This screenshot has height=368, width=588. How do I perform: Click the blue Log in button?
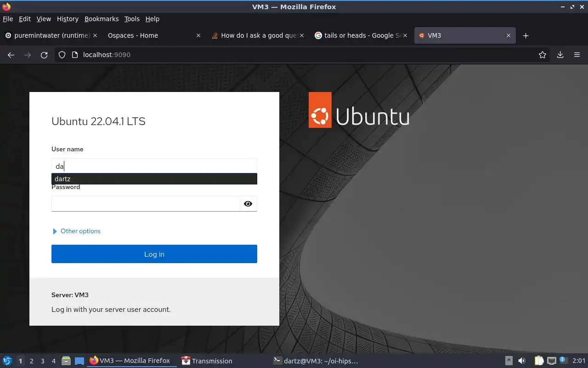click(x=154, y=254)
